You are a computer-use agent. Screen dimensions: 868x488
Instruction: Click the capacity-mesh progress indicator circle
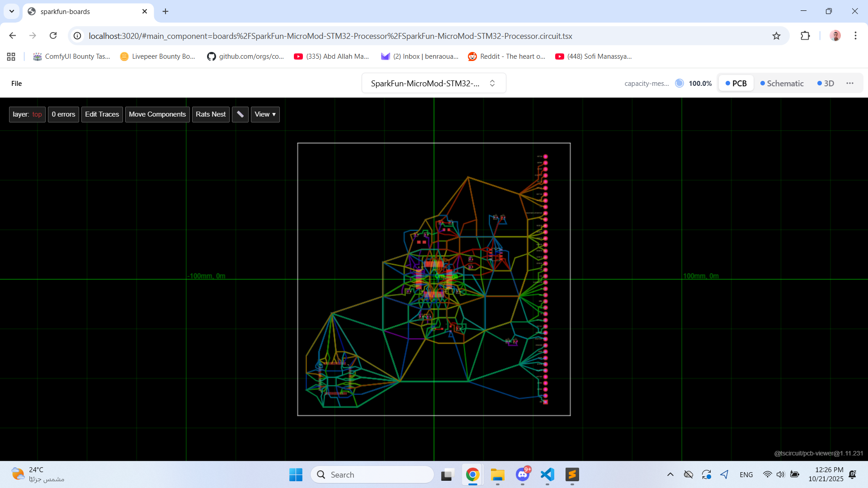coord(679,83)
